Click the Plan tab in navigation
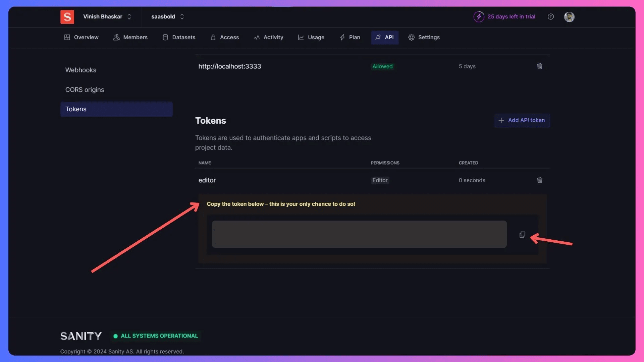Viewport: 644px width, 362px height. click(354, 37)
